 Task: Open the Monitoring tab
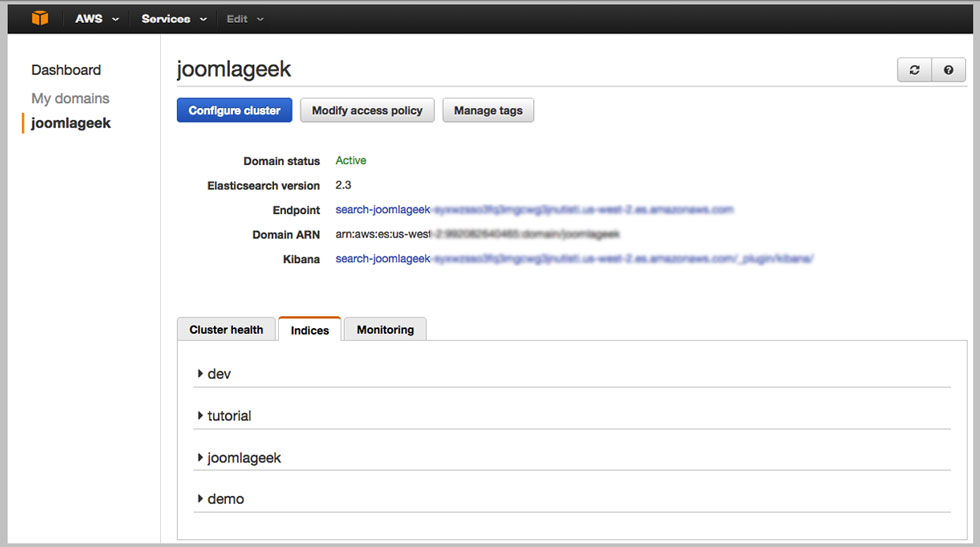pos(385,329)
